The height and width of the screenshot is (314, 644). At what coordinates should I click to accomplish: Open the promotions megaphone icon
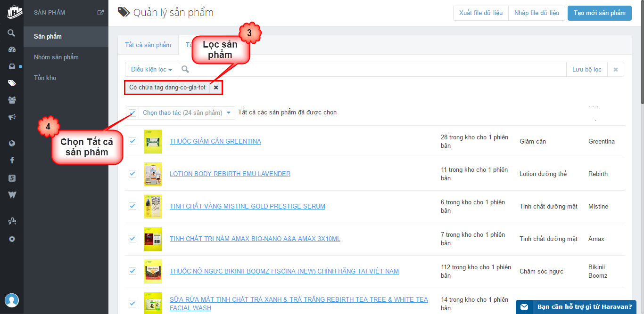(x=12, y=117)
